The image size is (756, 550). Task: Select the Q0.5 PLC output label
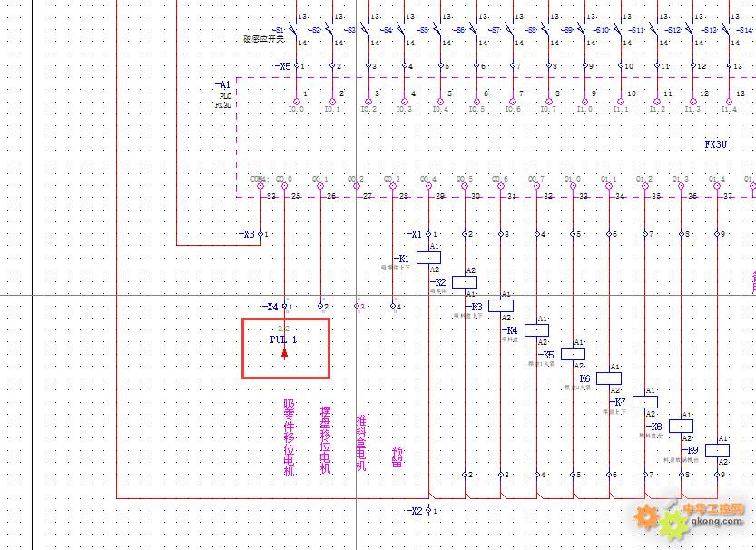click(465, 179)
